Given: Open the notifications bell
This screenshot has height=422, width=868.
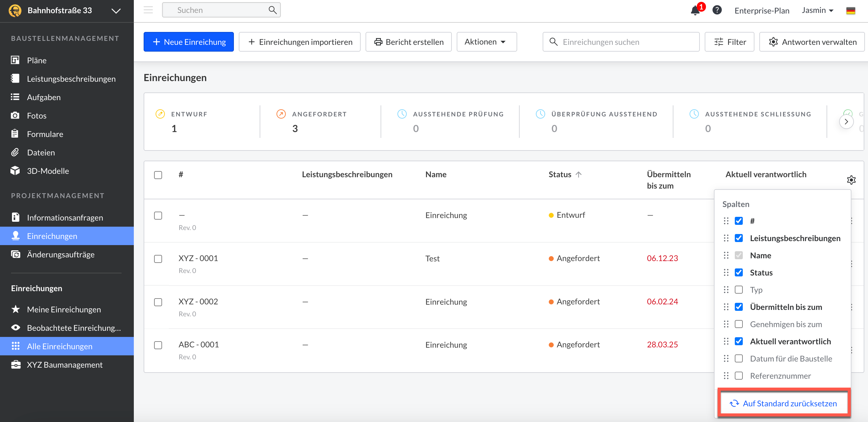Looking at the screenshot, I should [695, 10].
